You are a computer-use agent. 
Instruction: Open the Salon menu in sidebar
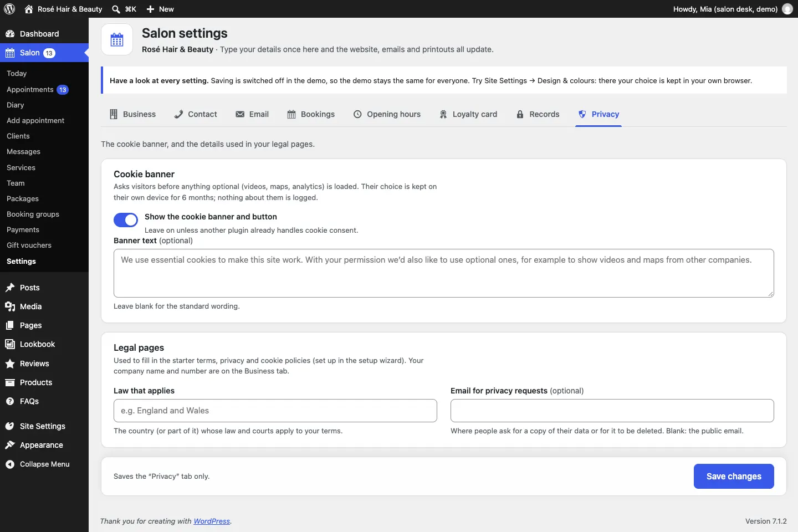tap(44, 53)
